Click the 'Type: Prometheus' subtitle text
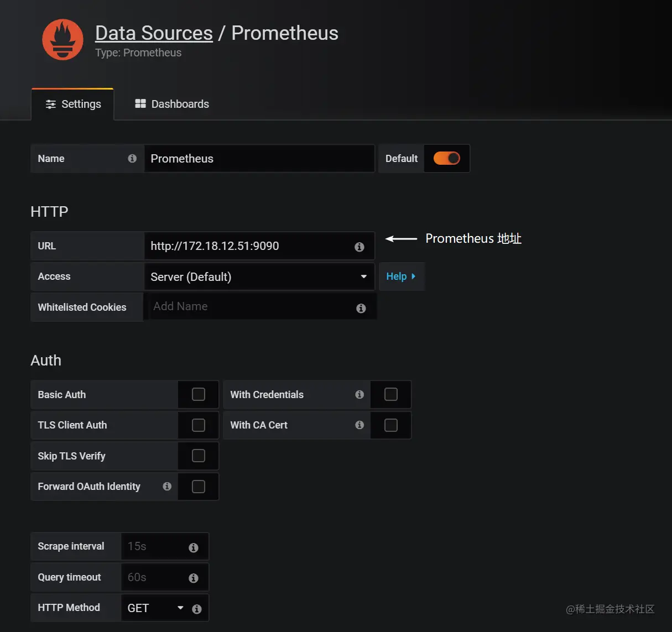672x632 pixels. coord(138,53)
